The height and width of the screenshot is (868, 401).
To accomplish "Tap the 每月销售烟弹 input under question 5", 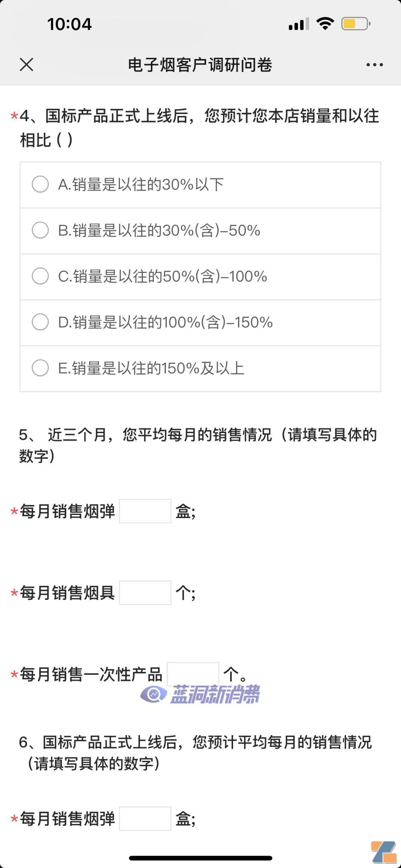I will pyautogui.click(x=146, y=512).
